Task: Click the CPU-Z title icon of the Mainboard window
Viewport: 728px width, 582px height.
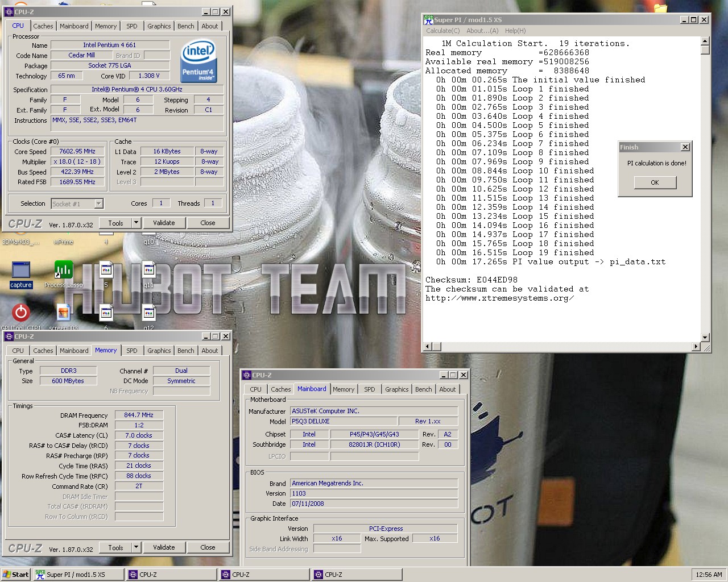Action: point(247,375)
